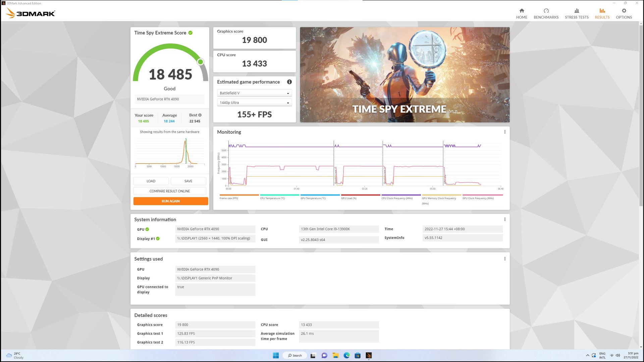
Task: Open the clock and date flyout
Action: [631, 356]
